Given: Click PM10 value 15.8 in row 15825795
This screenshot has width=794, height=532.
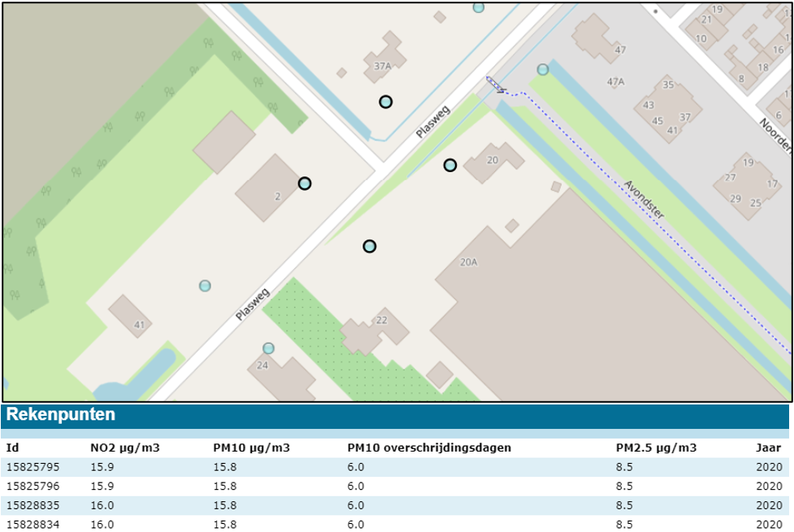Looking at the screenshot, I should pos(225,467).
